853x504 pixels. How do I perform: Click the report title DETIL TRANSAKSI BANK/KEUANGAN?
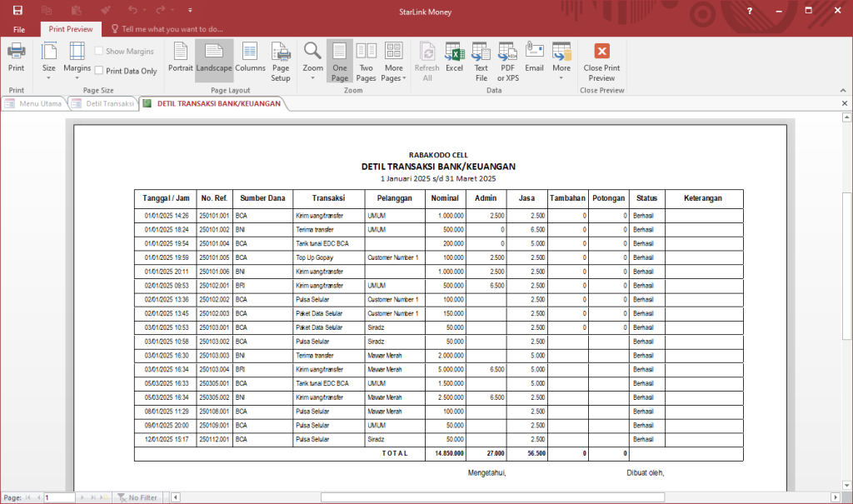click(x=438, y=167)
